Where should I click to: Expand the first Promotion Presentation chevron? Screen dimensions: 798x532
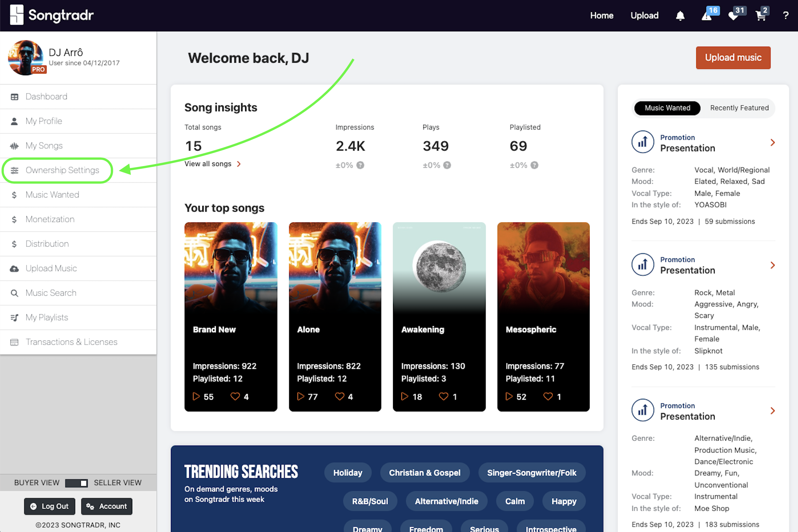(773, 142)
